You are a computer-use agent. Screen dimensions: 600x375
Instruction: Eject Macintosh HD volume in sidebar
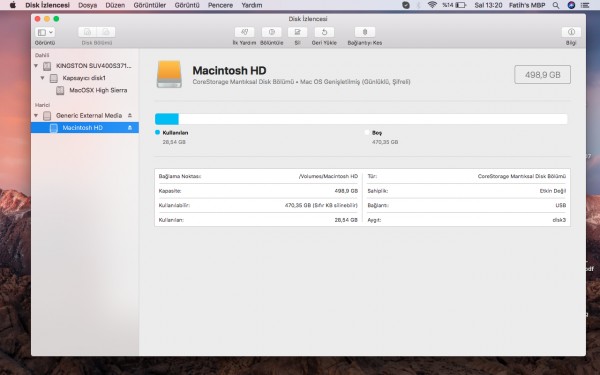pyautogui.click(x=130, y=127)
